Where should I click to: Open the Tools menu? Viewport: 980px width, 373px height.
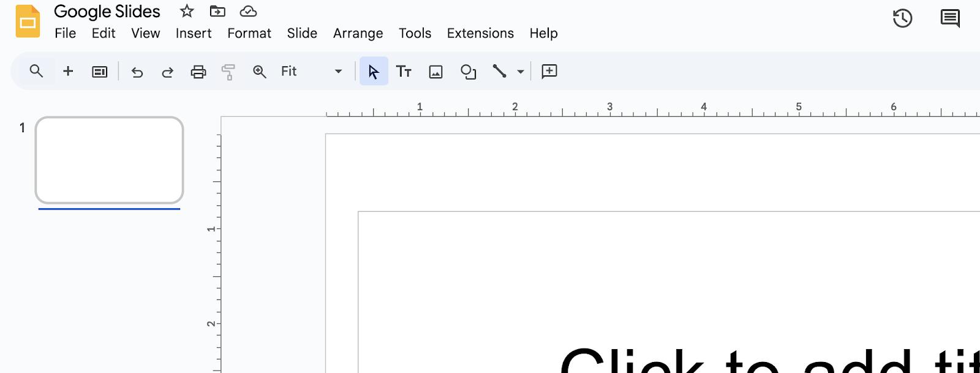(415, 33)
